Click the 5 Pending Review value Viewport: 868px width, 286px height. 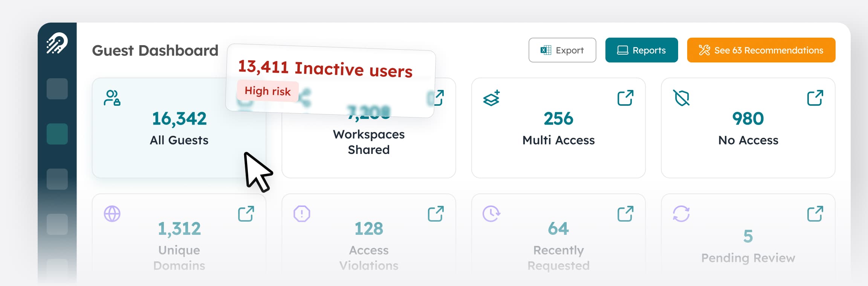coord(748,236)
